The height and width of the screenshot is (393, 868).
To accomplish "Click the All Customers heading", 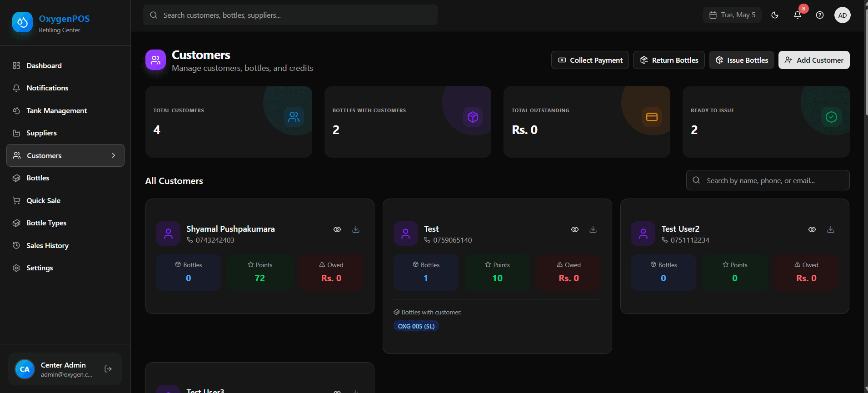I will coord(174,181).
